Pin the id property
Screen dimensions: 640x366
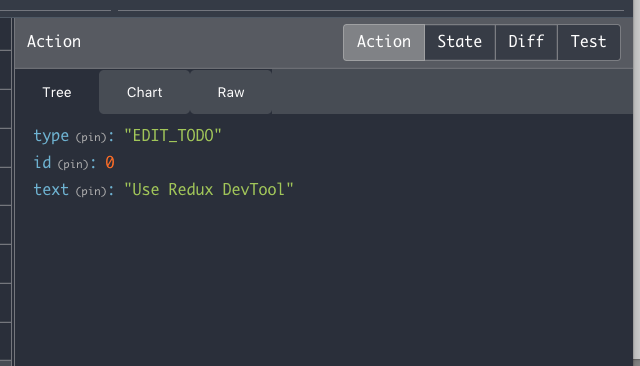pyautogui.click(x=73, y=164)
